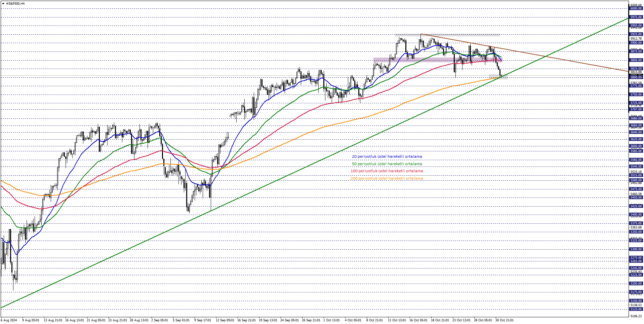Click the 5750.00 price level label
The width and height of the screenshot is (644, 324).
[636, 95]
